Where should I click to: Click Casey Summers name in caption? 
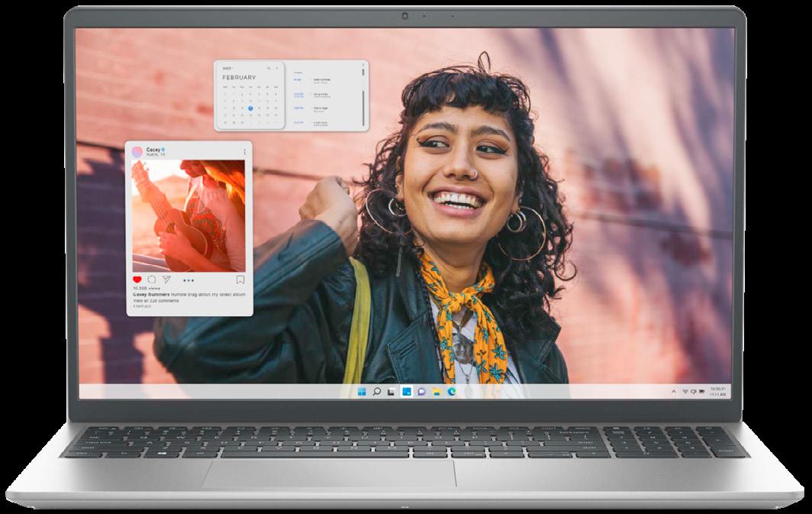[150, 294]
